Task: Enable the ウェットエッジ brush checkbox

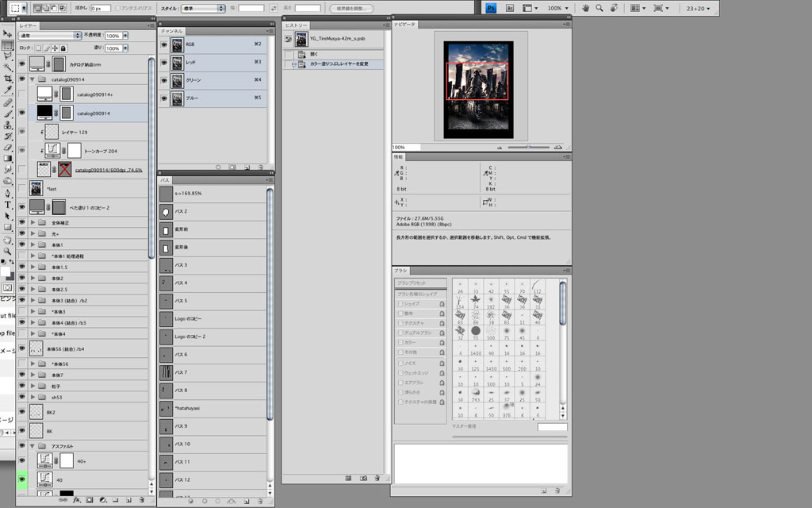Action: (x=400, y=372)
